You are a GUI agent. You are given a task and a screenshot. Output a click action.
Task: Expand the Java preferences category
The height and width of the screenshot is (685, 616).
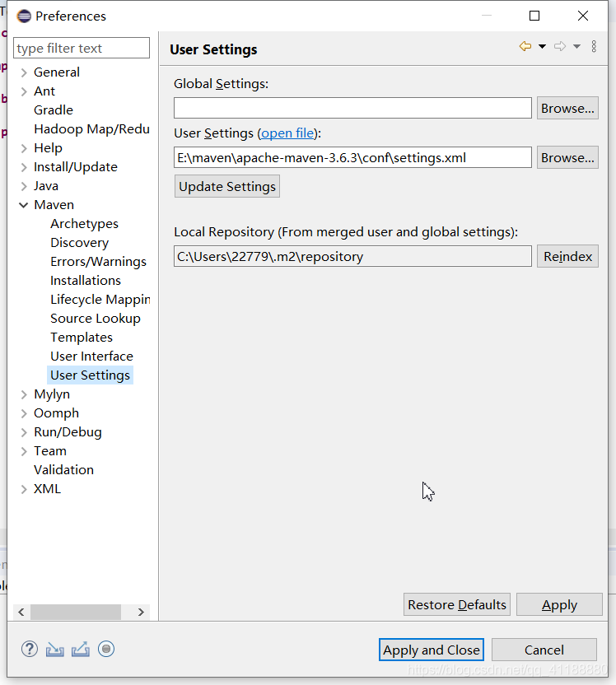[24, 185]
